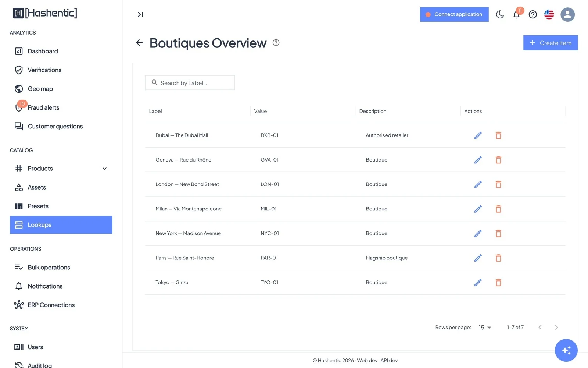The height and width of the screenshot is (368, 588).
Task: Sort by the Value column header
Action: pyautogui.click(x=261, y=111)
